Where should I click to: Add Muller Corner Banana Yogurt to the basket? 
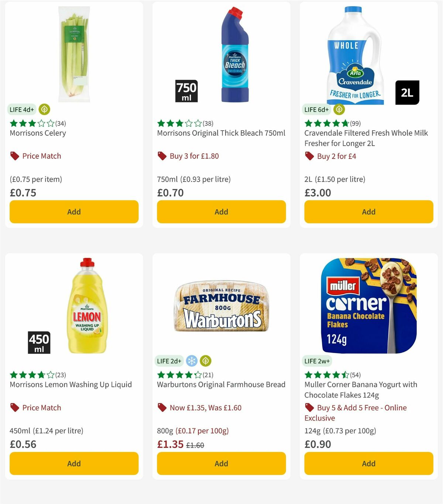pos(368,463)
